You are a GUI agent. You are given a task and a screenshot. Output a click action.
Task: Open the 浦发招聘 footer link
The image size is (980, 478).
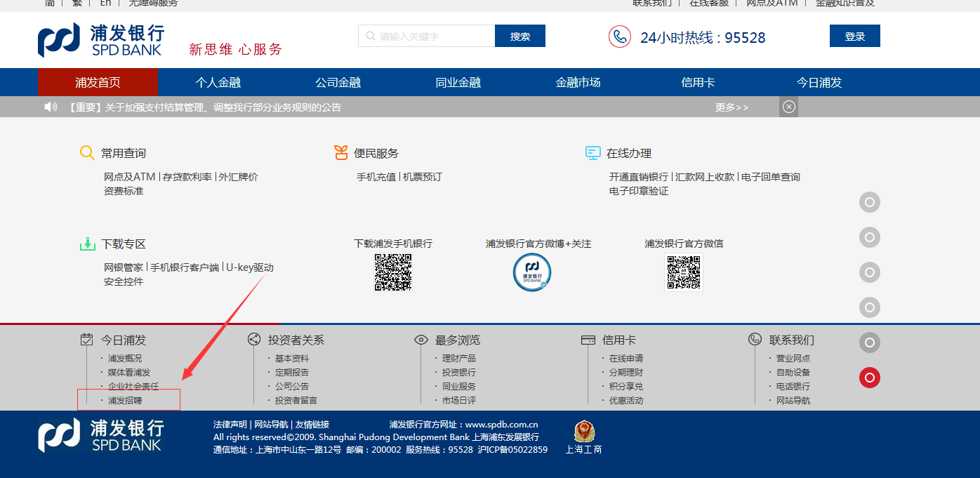(x=125, y=400)
